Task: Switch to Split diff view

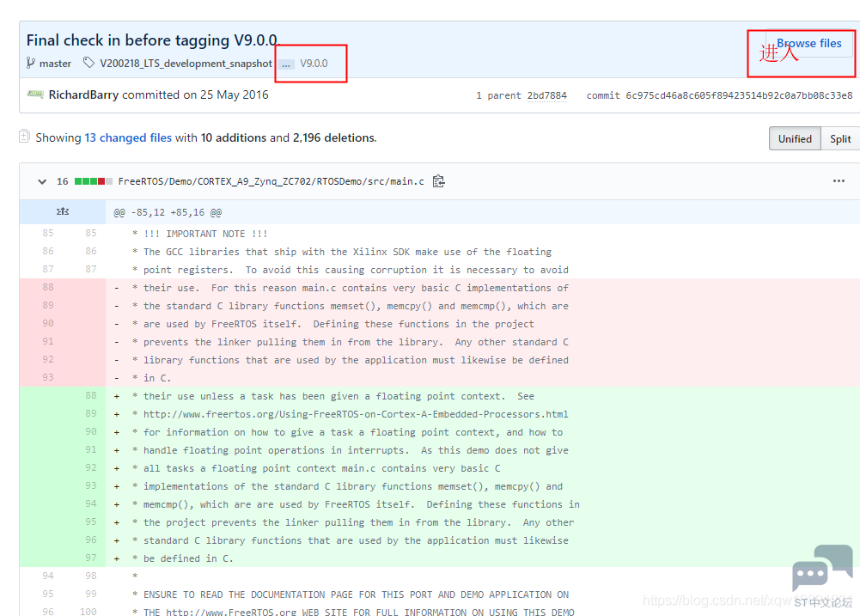Action: [x=840, y=139]
